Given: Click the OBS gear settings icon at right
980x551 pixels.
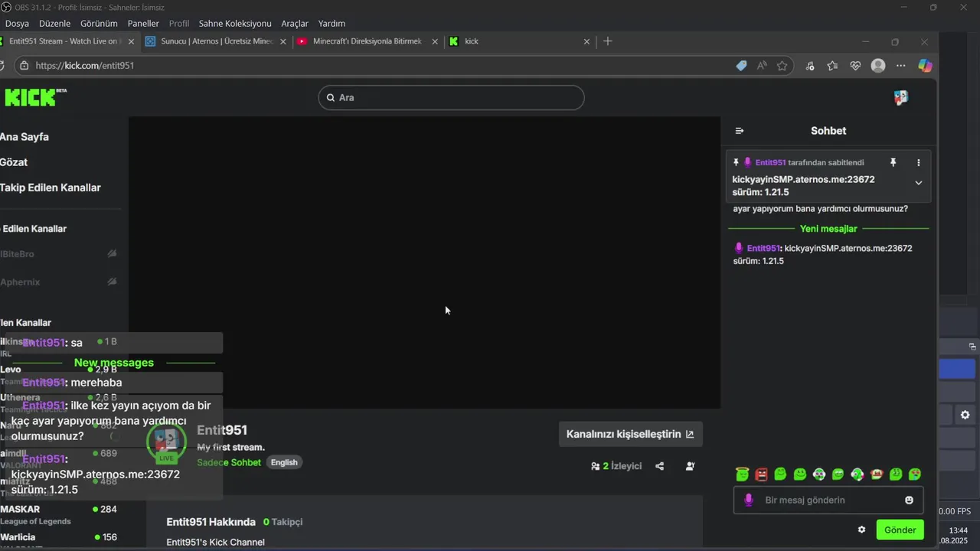Looking at the screenshot, I should pyautogui.click(x=965, y=415).
